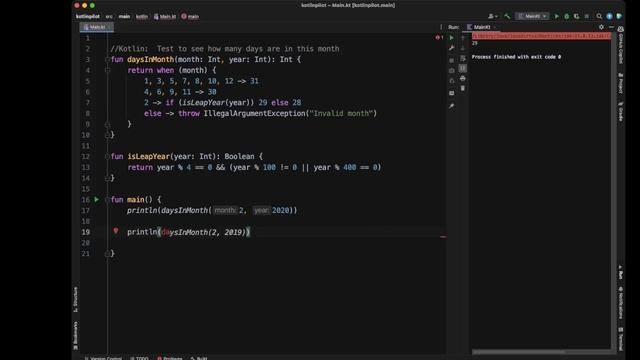The image size is (640, 360).
Task: Click the kotlin breadcrumb
Action: pos(142,17)
